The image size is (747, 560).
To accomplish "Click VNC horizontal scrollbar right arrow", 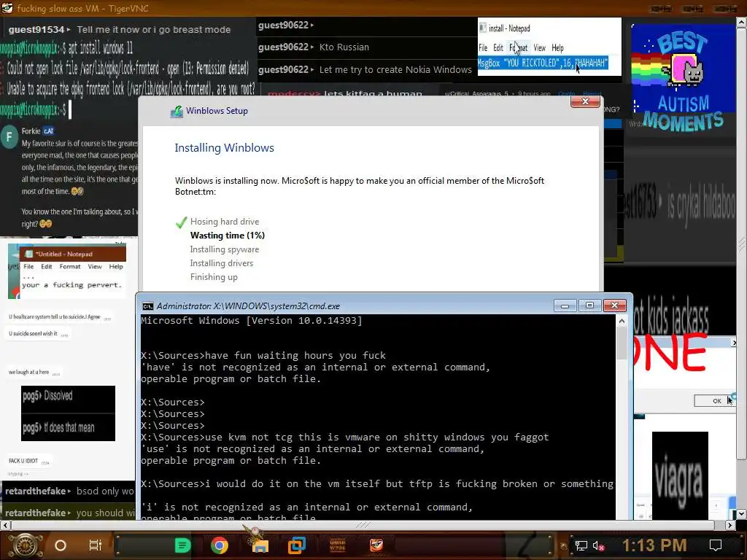I will pos(730,525).
